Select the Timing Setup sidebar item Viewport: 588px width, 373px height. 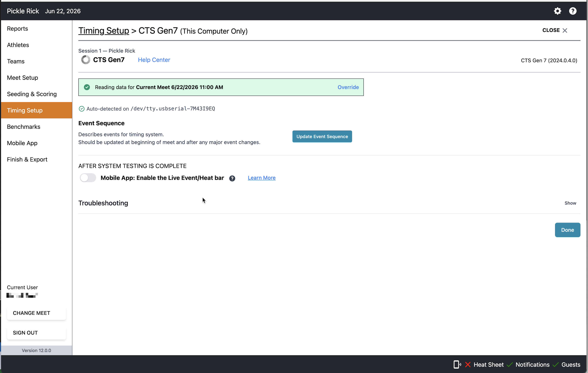click(37, 110)
